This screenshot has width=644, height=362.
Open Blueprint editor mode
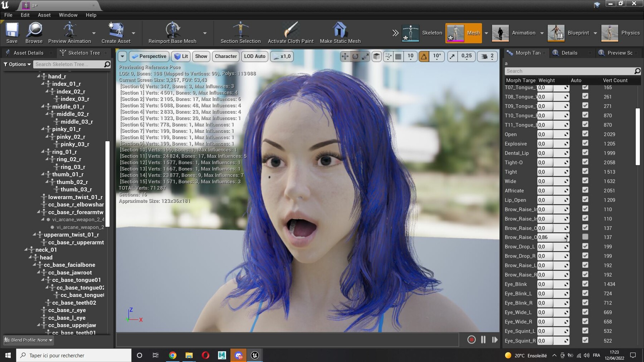click(x=569, y=33)
